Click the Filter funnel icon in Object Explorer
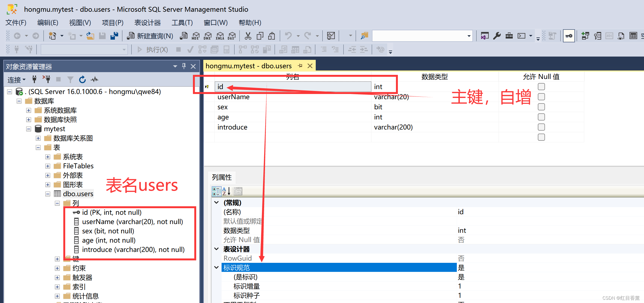 pyautogui.click(x=70, y=80)
